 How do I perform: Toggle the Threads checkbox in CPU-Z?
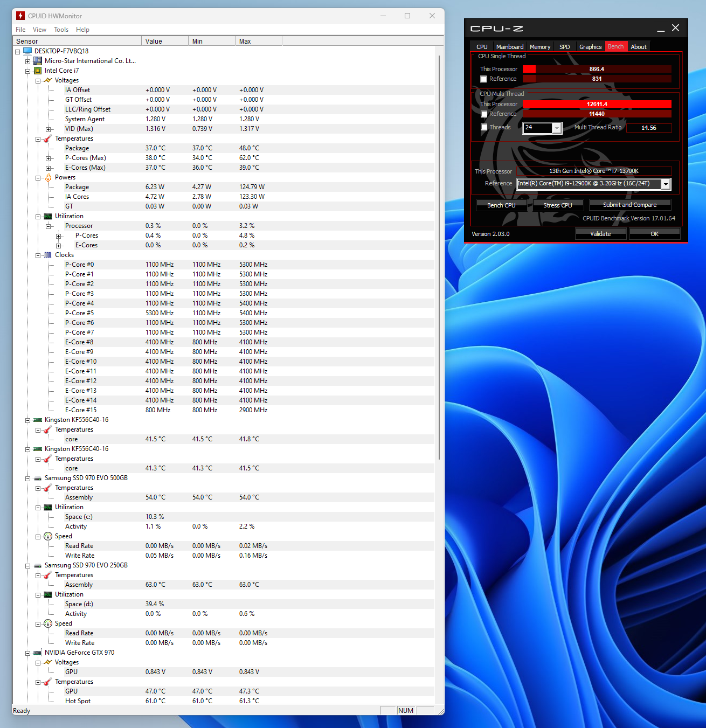click(x=484, y=127)
